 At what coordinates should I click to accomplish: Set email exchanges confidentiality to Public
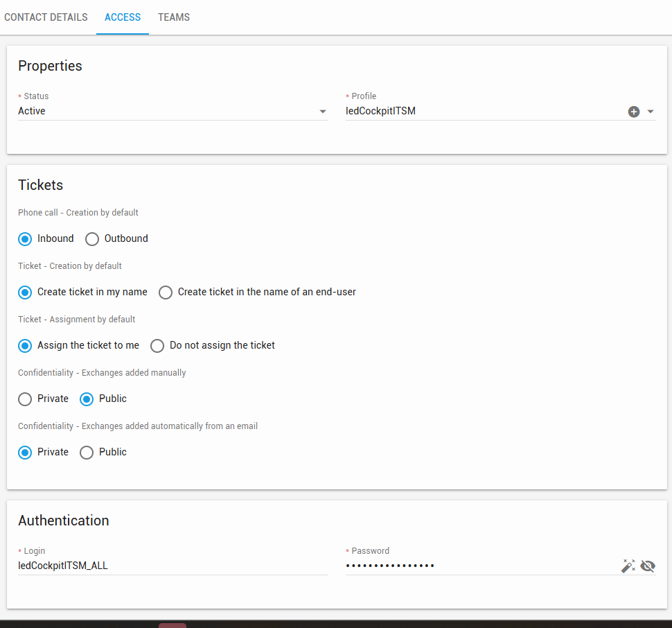click(x=87, y=452)
